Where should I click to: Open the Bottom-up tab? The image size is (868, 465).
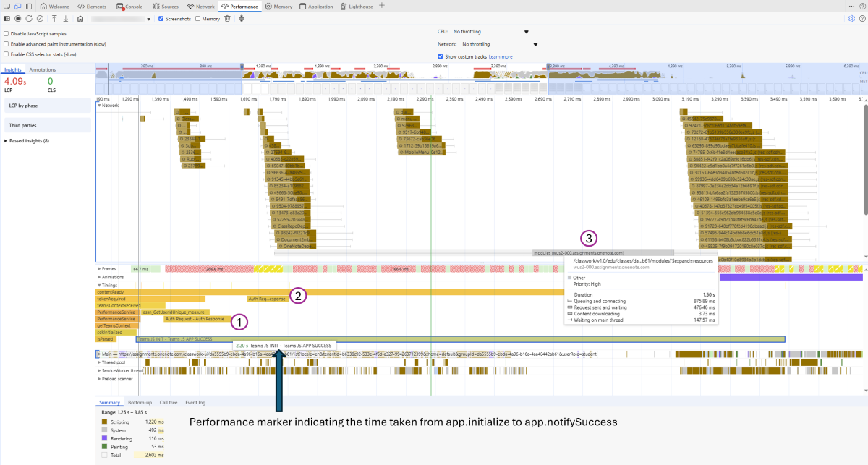point(140,402)
